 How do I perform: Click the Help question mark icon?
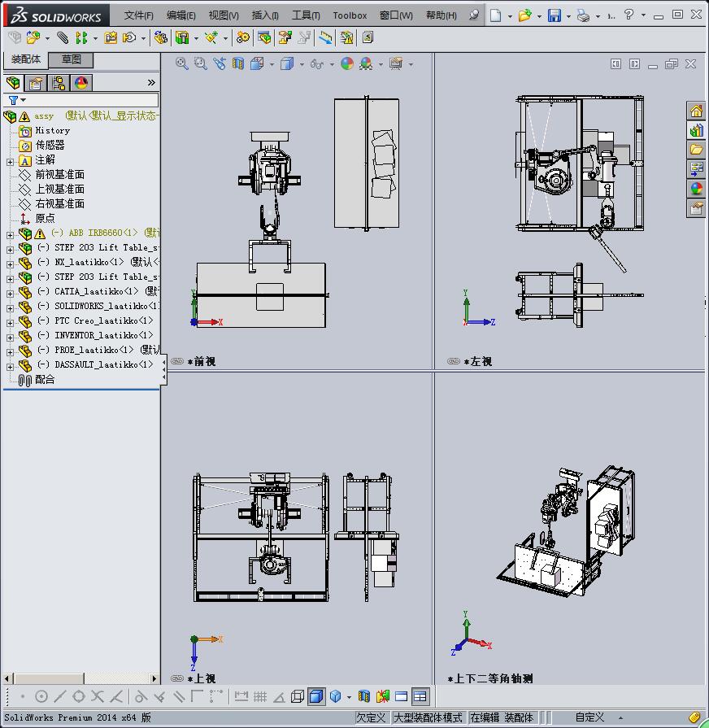(x=629, y=15)
